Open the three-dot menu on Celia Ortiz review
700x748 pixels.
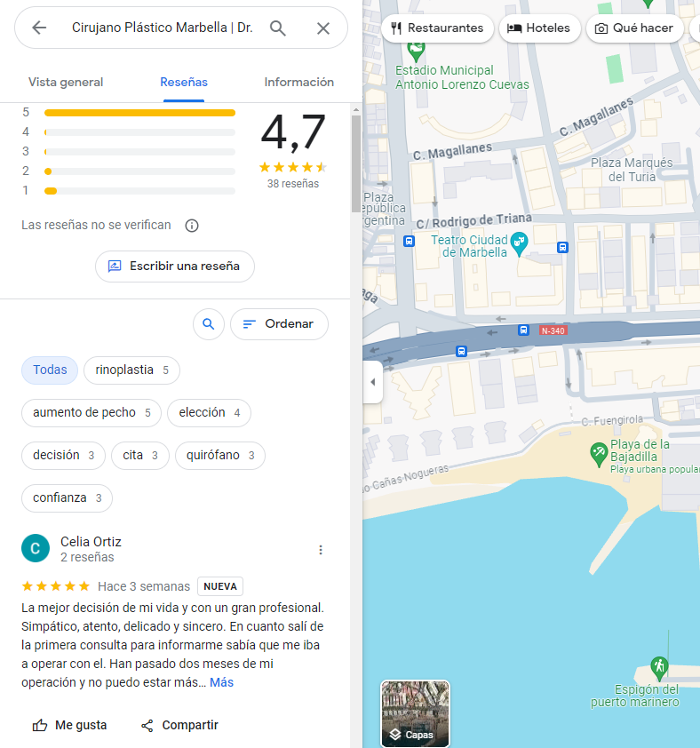click(x=321, y=550)
